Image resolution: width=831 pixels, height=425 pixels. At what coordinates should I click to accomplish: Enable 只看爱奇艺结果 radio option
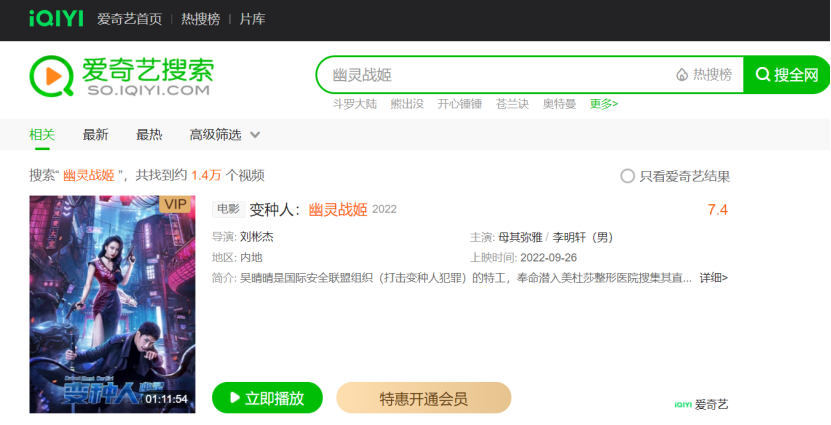click(627, 176)
